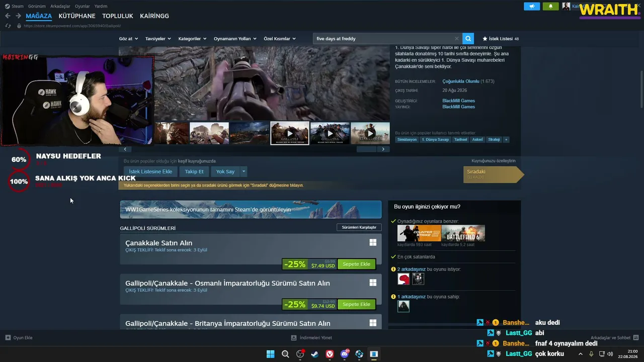Open the Counter-Strike 2 similar game thumbnail
The image size is (644, 362).
pos(419,233)
